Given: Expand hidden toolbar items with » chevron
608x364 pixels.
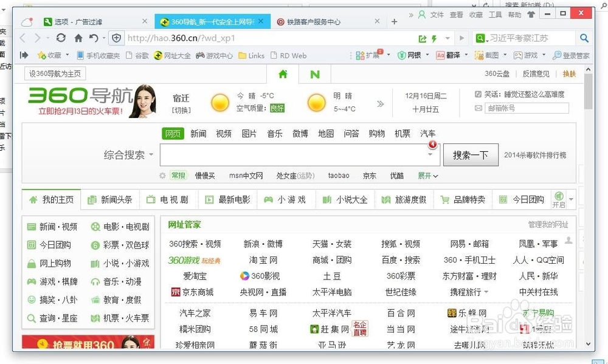Looking at the screenshot, I should click(411, 15).
